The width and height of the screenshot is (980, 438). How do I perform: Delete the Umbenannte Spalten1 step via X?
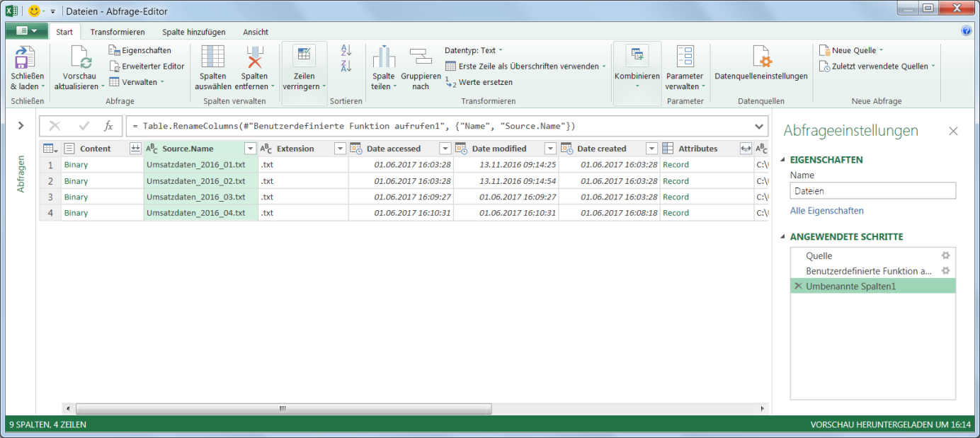[x=799, y=286]
